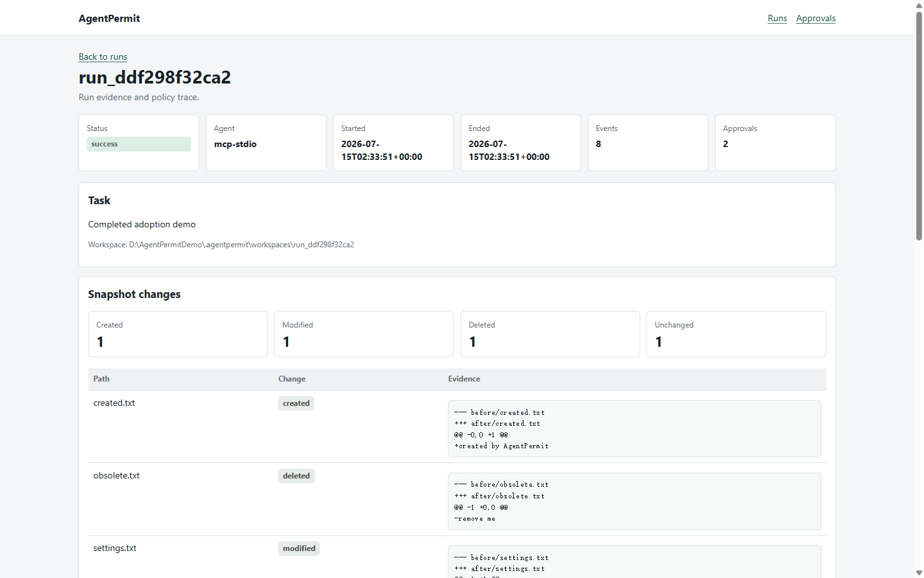Image resolution: width=924 pixels, height=578 pixels.
Task: Click the Events count '8'
Action: point(599,144)
